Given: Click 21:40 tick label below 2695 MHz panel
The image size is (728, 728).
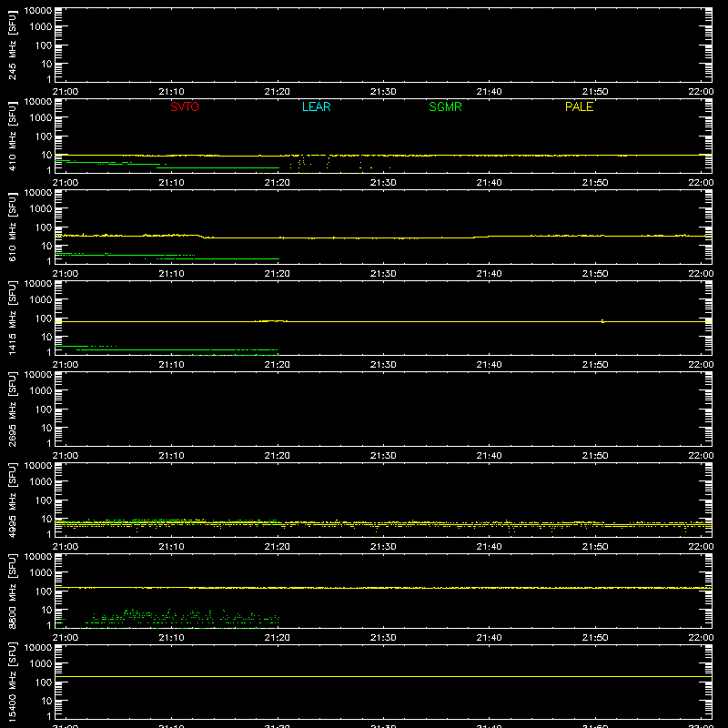Looking at the screenshot, I should coord(489,456).
